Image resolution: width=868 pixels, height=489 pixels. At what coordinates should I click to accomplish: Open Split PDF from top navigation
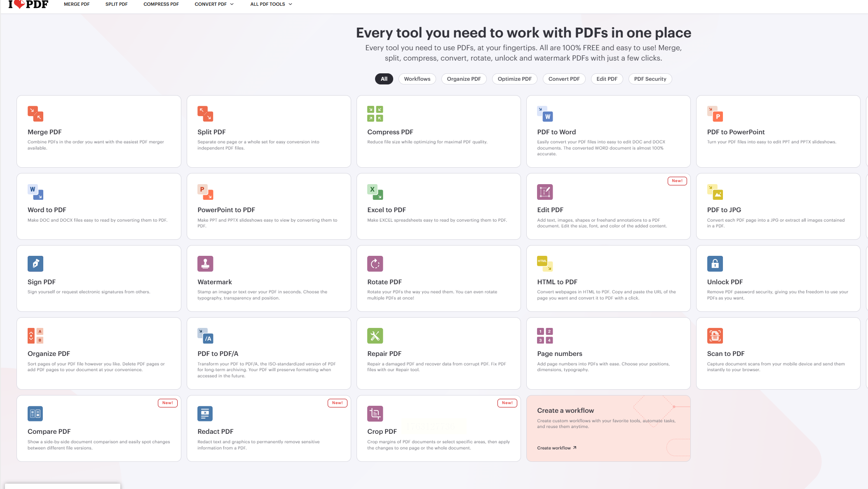pyautogui.click(x=116, y=4)
